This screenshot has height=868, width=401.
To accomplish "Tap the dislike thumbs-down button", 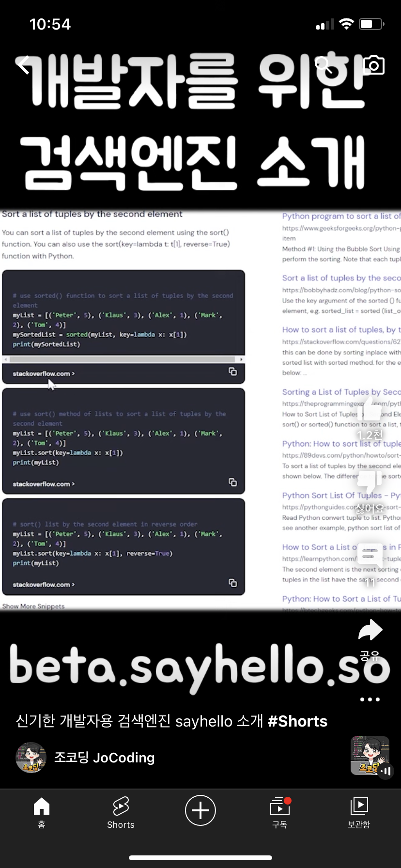I will tap(370, 484).
